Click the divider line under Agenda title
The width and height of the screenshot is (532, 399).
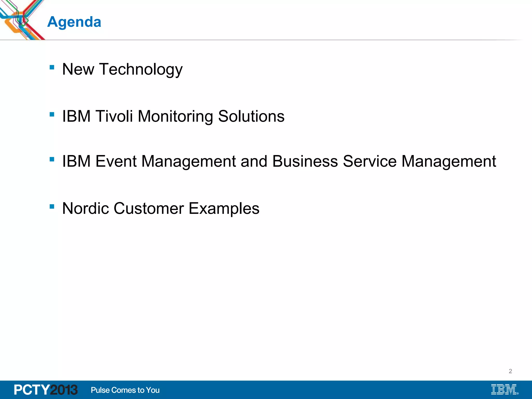[x=260, y=40]
